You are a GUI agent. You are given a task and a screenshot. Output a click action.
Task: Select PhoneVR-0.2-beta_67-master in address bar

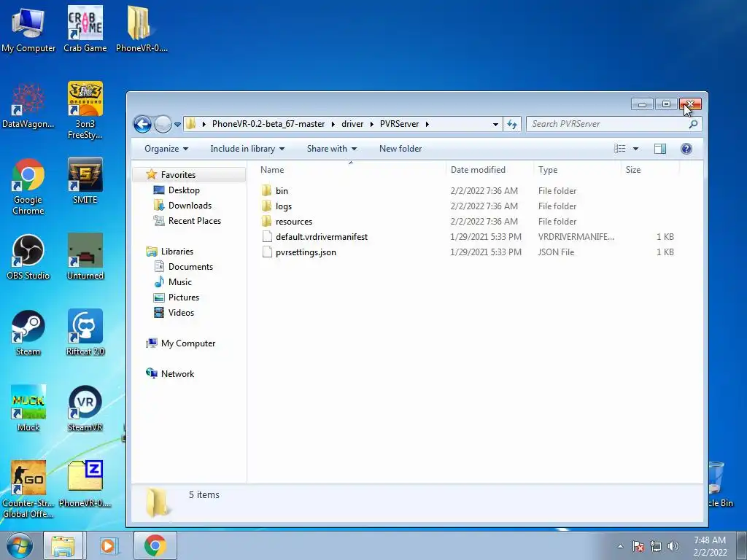(268, 124)
